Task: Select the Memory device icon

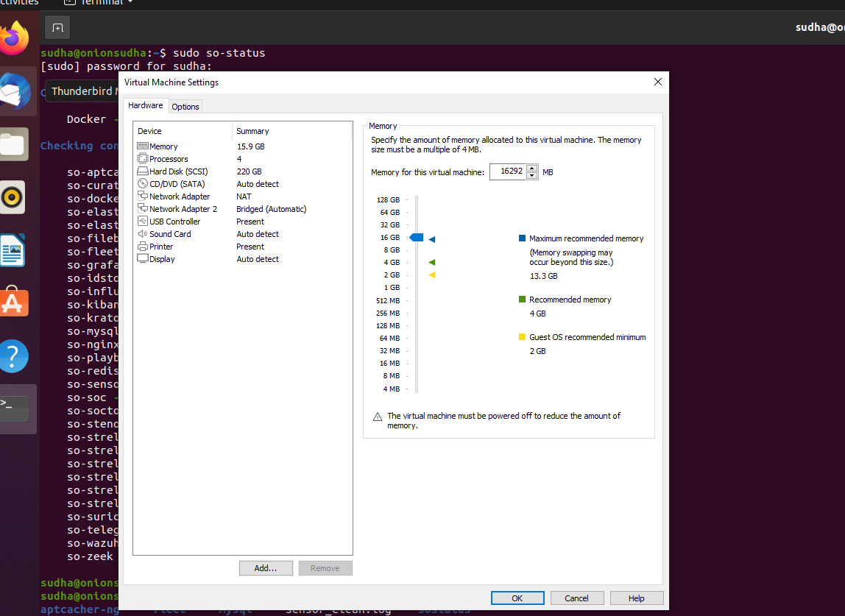Action: (142, 146)
